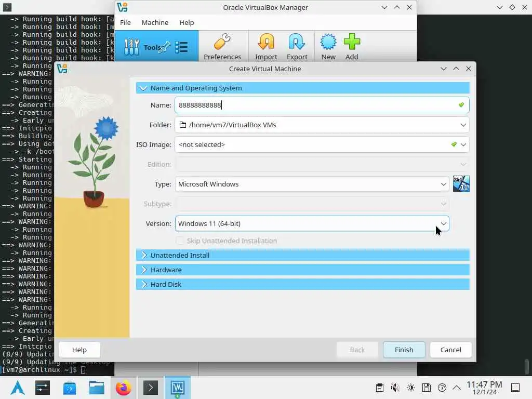Click the Cancel button
This screenshot has height=399, width=532.
click(x=450, y=350)
